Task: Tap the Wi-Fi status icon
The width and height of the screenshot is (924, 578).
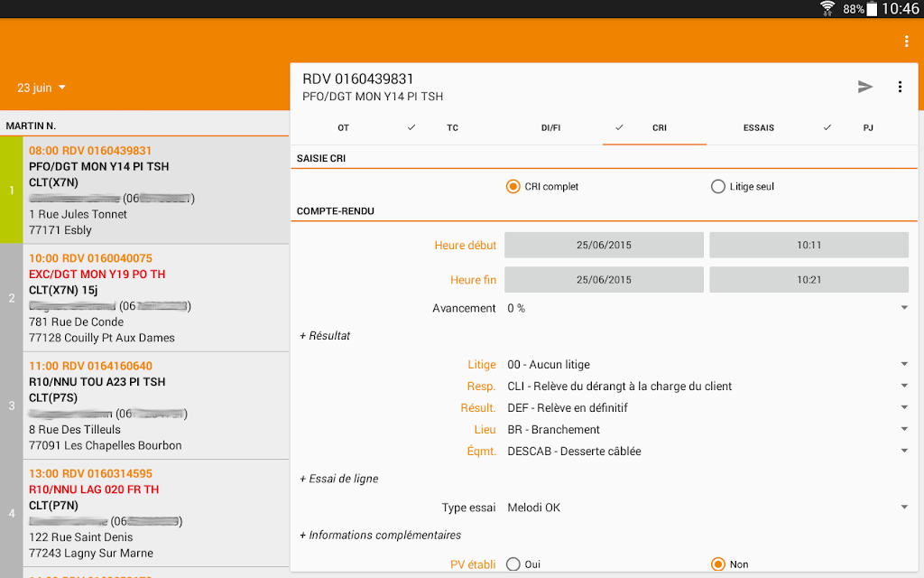Action: 827,8
